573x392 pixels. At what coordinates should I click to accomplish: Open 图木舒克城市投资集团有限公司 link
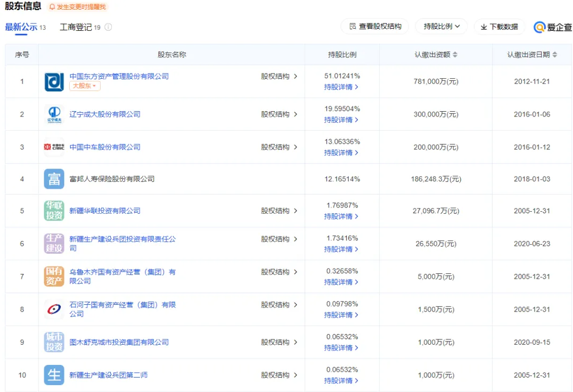tap(119, 342)
